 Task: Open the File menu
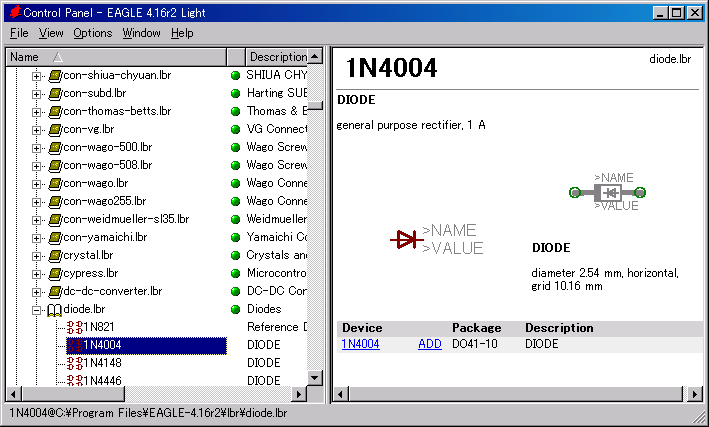coord(19,33)
